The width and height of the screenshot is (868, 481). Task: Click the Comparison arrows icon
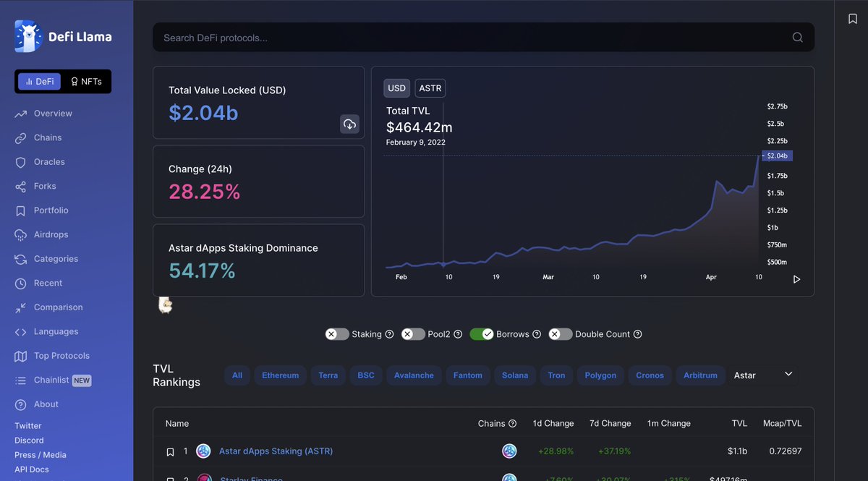click(20, 307)
